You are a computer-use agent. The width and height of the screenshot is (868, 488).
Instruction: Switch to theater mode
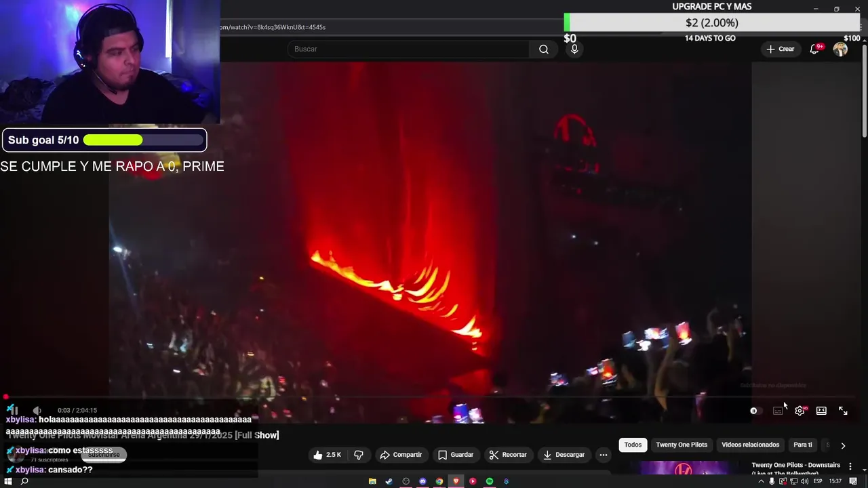(821, 411)
